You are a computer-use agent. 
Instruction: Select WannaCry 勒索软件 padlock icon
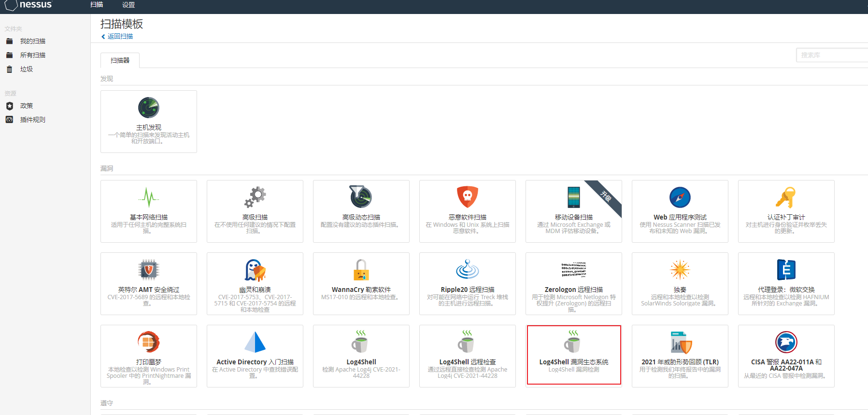click(x=361, y=270)
